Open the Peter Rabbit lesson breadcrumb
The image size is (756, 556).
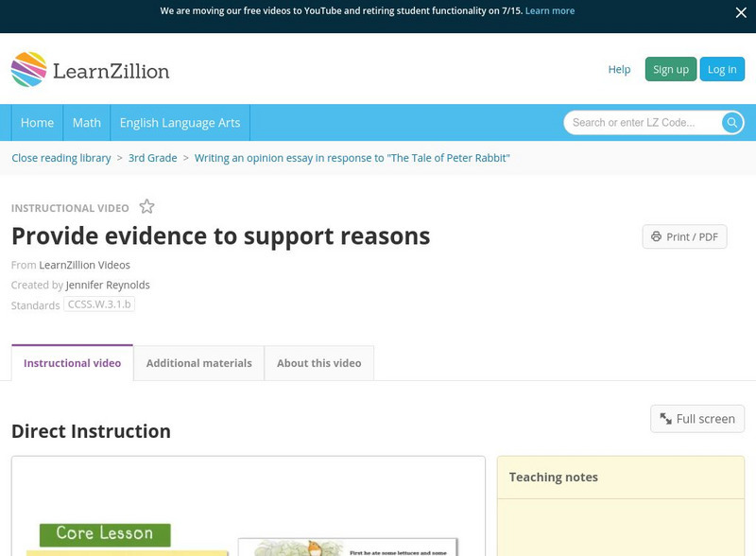coord(351,157)
